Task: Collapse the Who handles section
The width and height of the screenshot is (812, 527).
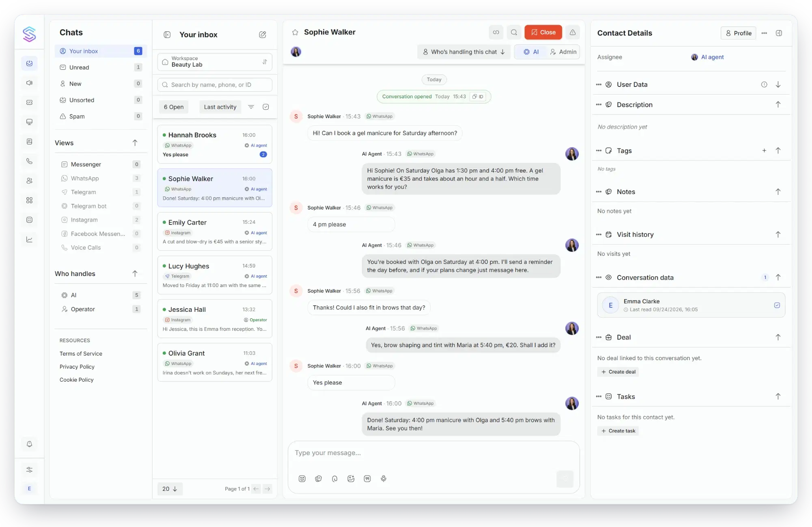Action: coord(135,274)
